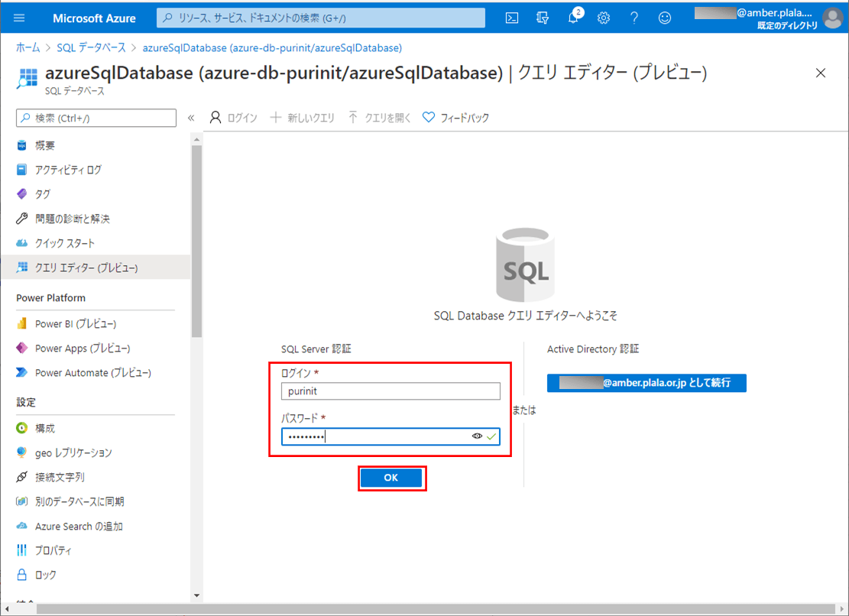Viewport: 849px width, 616px height.
Task: Open the feedback smiley icon
Action: pos(665,18)
